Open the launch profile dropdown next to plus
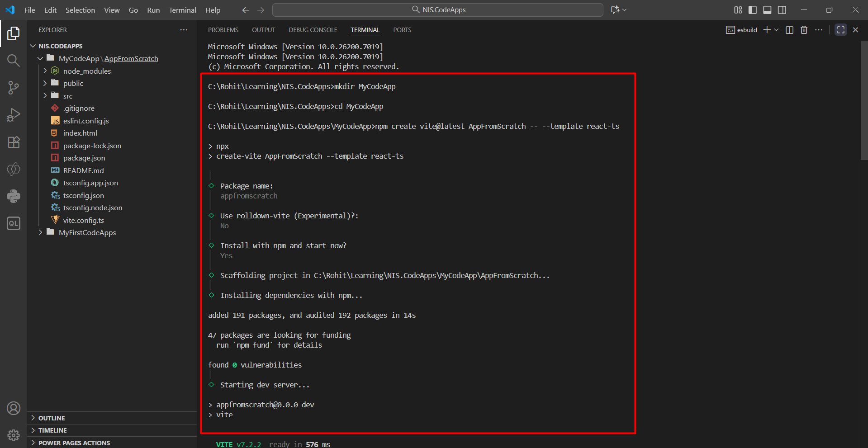Image resolution: width=868 pixels, height=448 pixels. coord(777,30)
